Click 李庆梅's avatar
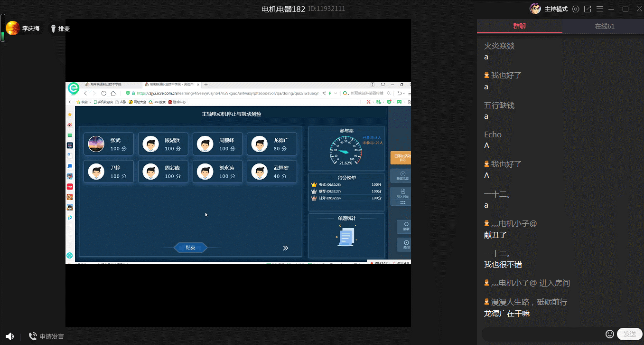Viewport: 644px width, 345px height. tap(12, 29)
